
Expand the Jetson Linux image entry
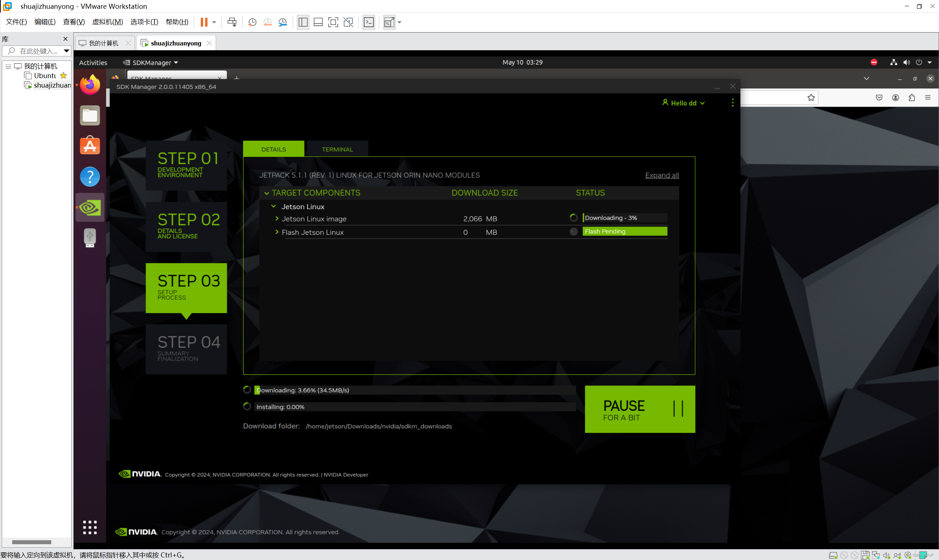pos(276,219)
